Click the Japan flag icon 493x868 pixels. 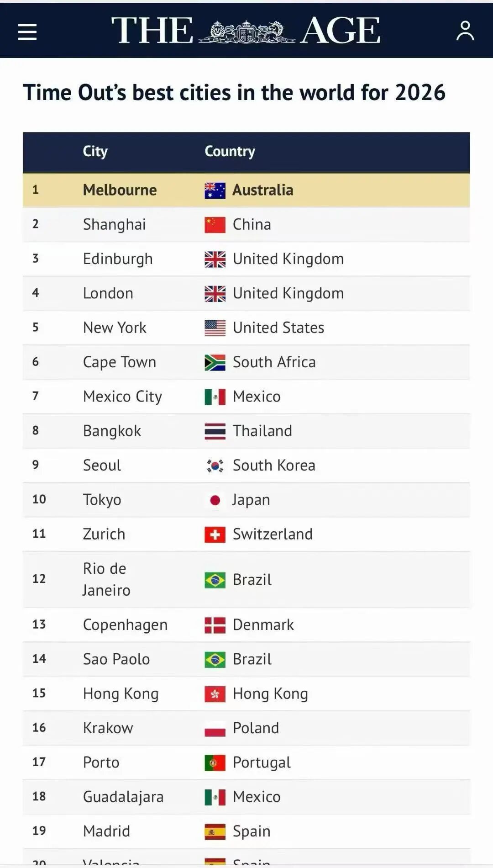[x=215, y=500]
